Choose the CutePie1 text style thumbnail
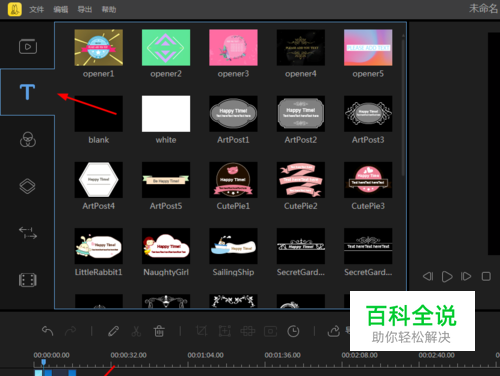500x376 pixels. click(233, 180)
